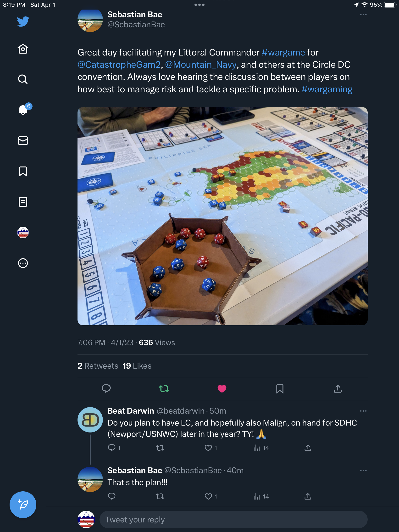Open Messages envelope icon

[23, 141]
